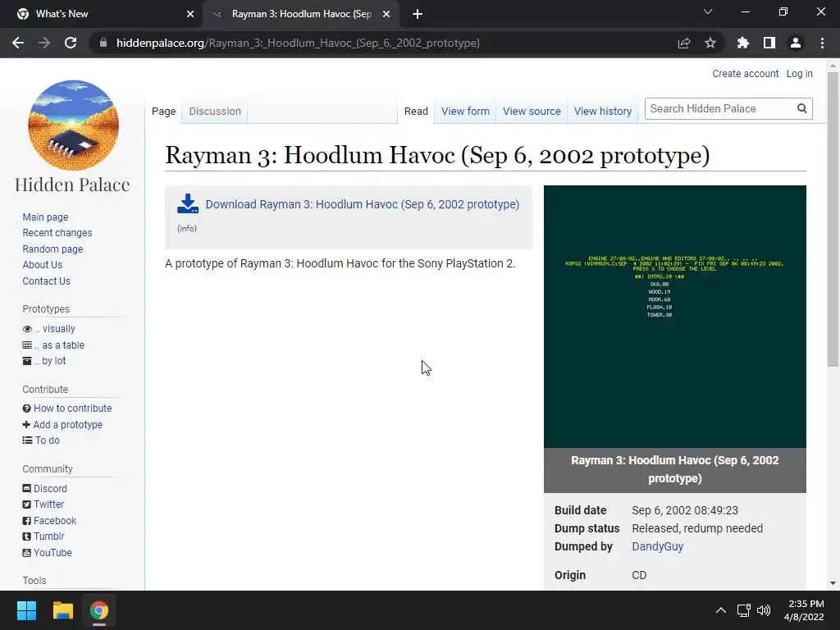The image size is (840, 630).
Task: Click 'Released, redump needed' status text
Action: [x=697, y=528]
